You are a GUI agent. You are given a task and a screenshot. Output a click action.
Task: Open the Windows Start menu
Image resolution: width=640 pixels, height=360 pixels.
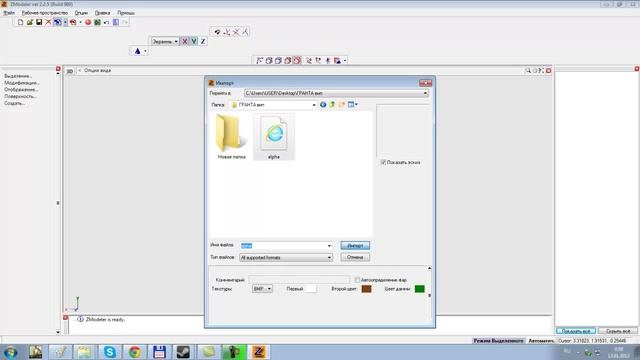coord(11,352)
